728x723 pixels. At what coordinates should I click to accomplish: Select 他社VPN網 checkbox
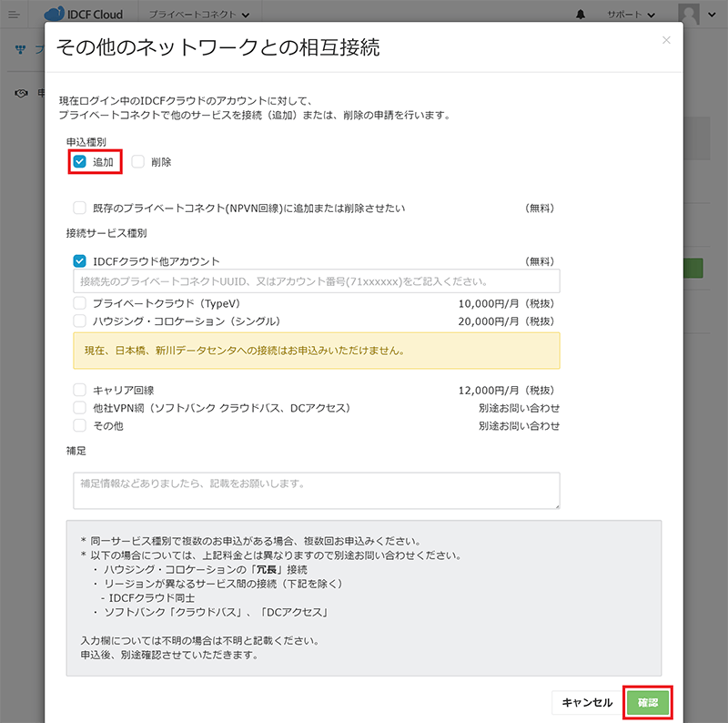[80, 408]
